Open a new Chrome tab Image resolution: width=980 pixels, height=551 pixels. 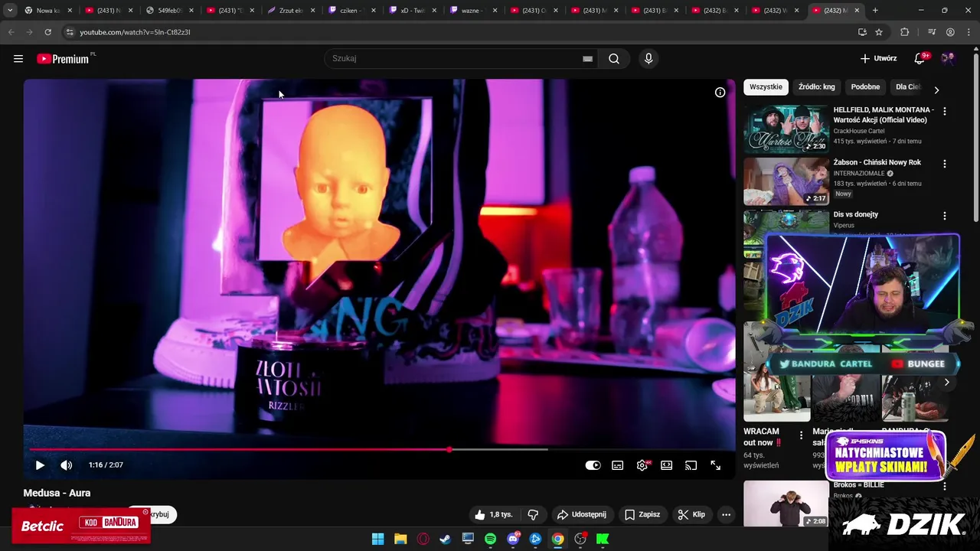[x=875, y=11]
